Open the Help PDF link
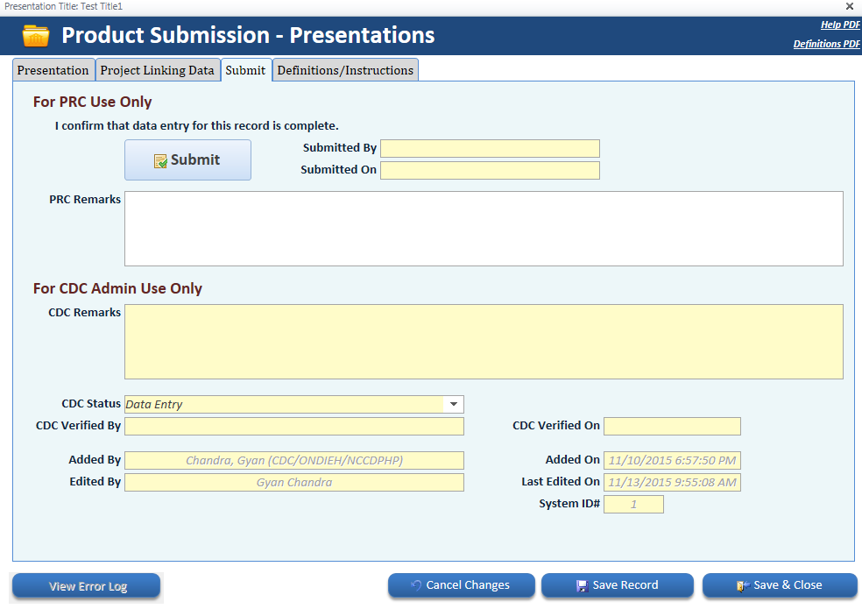 point(840,25)
